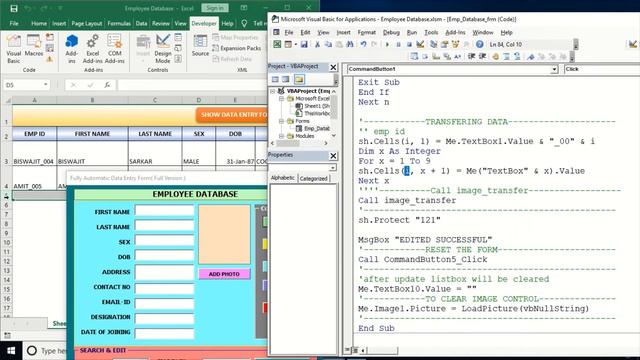Click Toggle Folders icon in Project panel
This screenshot has width=640, height=360.
[299, 79]
